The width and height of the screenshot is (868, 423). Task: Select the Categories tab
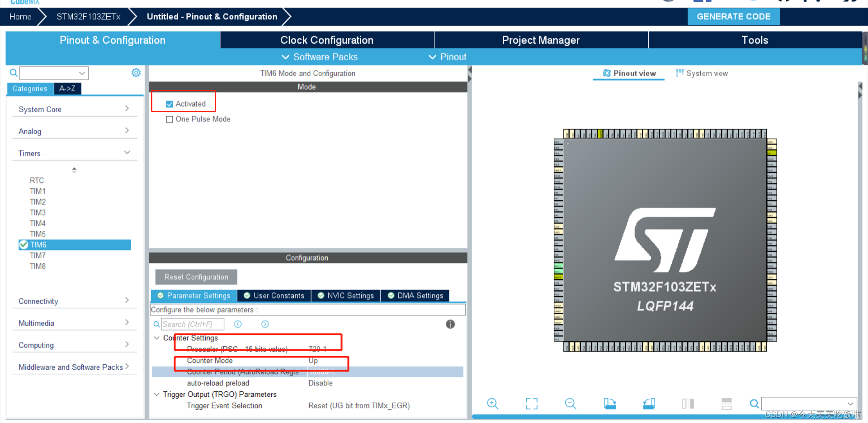[x=30, y=89]
